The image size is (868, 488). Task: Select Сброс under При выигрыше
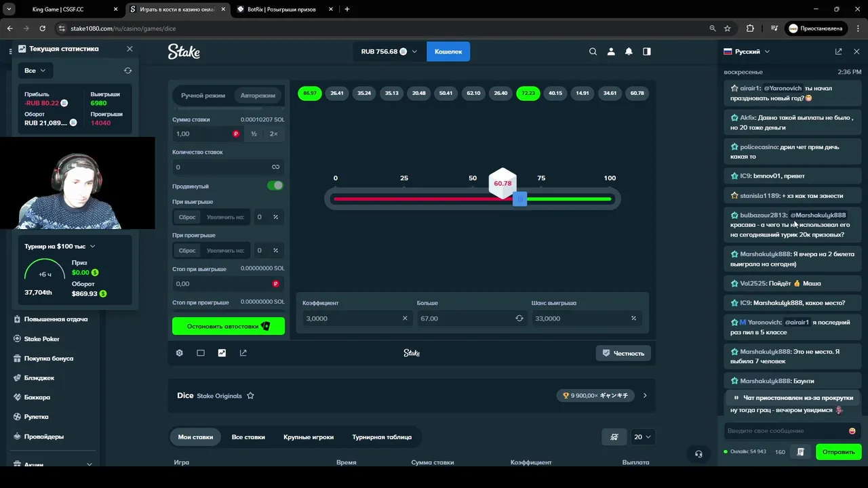pos(187,218)
